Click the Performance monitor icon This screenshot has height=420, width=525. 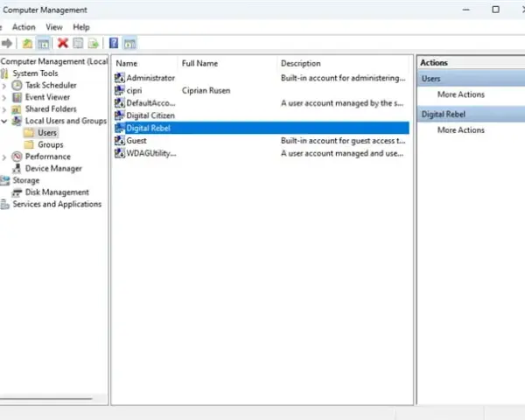pos(17,157)
